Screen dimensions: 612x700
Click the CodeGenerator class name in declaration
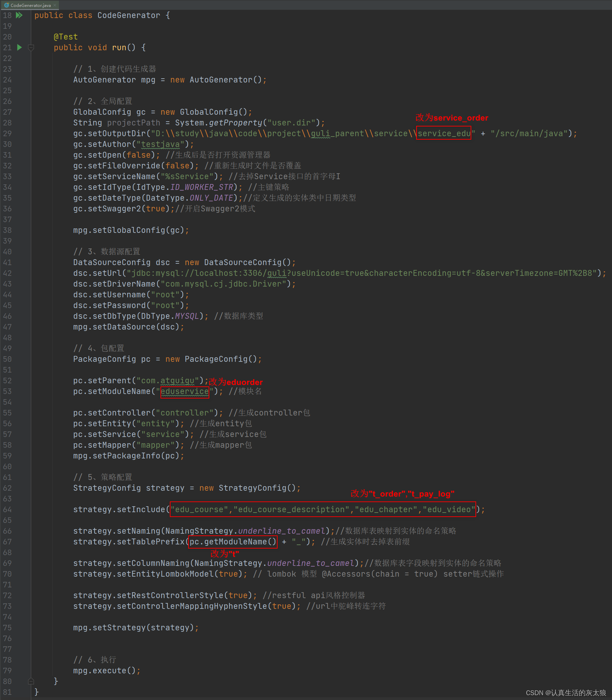coord(129,15)
